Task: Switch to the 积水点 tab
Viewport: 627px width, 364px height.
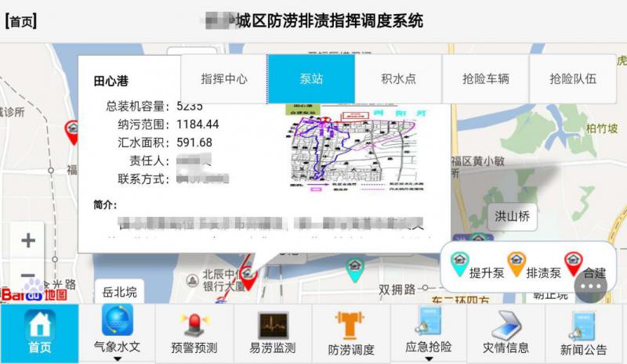Action: pos(398,79)
